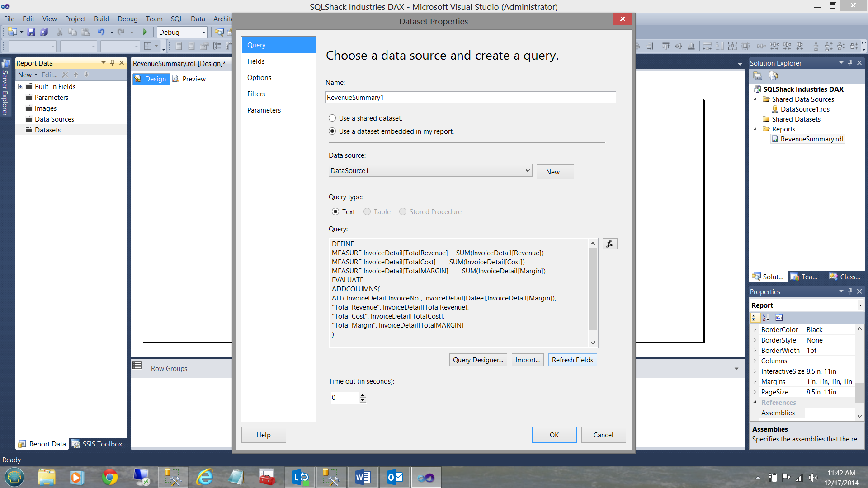868x488 pixels.
Task: Click the Refresh Fields button
Action: pos(572,360)
